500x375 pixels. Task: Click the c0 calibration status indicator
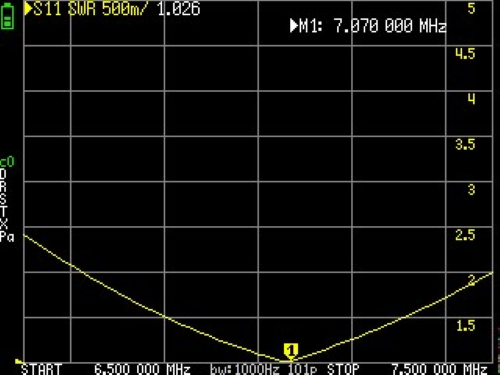(7, 162)
